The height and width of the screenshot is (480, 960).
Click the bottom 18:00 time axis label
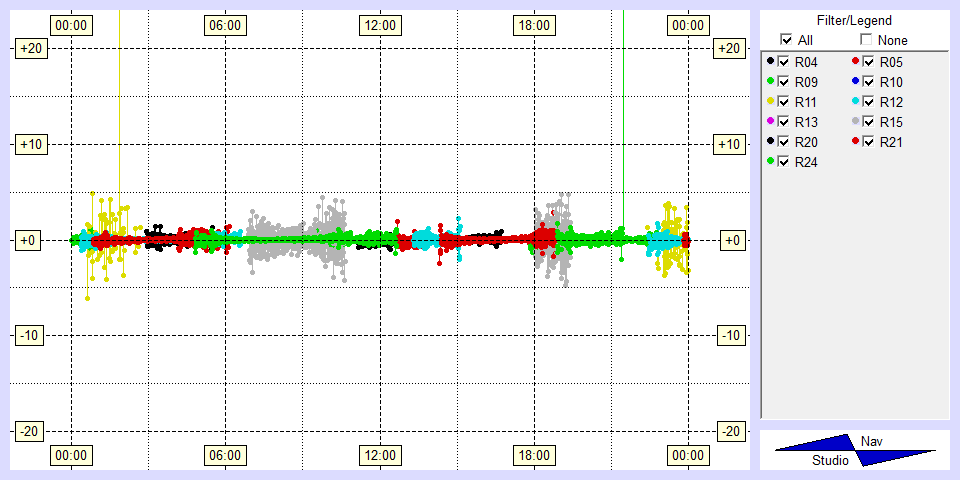(x=533, y=456)
